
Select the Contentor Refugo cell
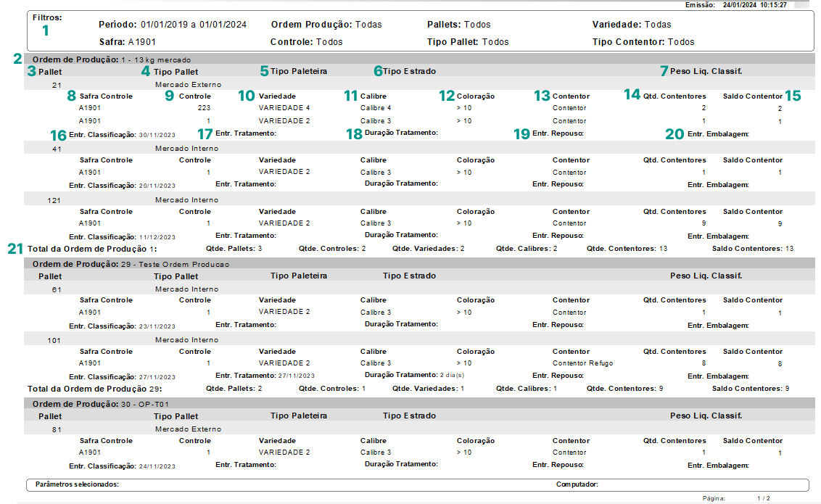point(582,363)
